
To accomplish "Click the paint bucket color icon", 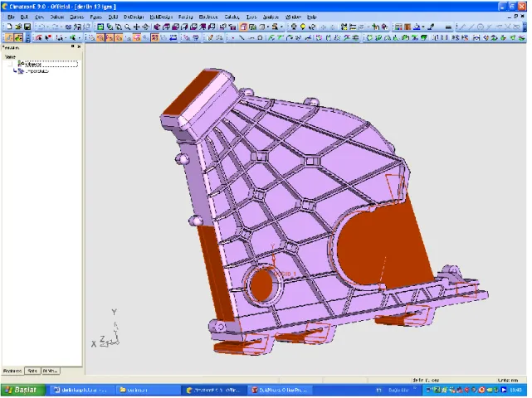I will tap(417, 27).
